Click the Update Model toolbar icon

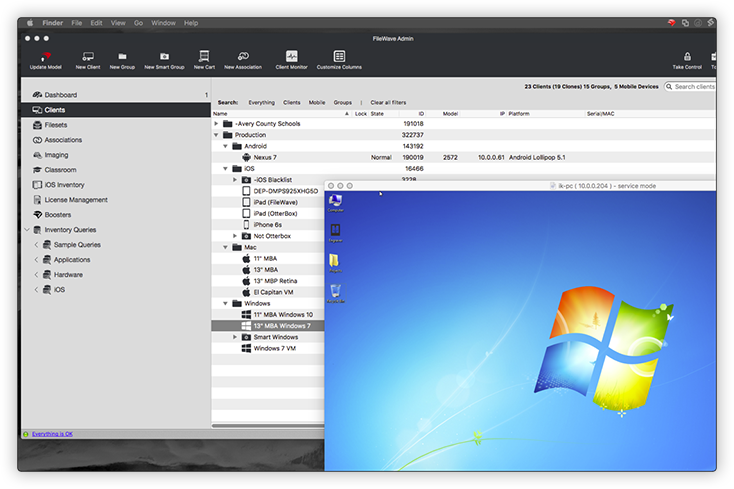click(45, 57)
